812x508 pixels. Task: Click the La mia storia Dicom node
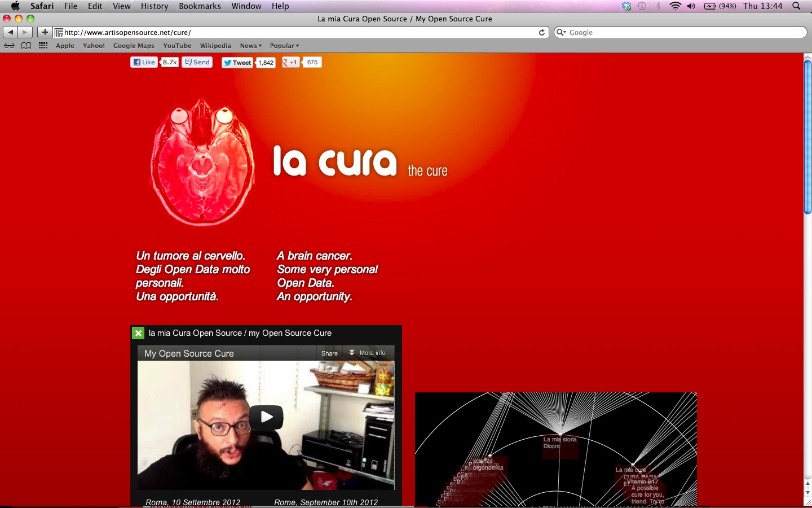560,443
